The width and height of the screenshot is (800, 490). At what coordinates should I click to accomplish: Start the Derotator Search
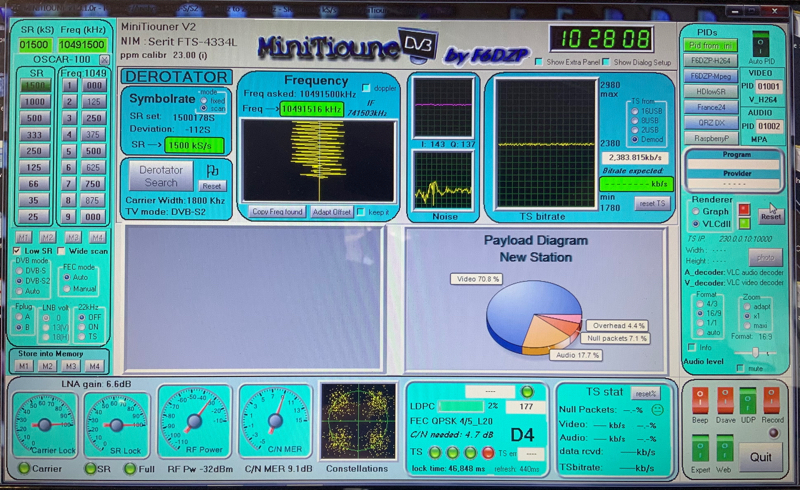pos(161,176)
